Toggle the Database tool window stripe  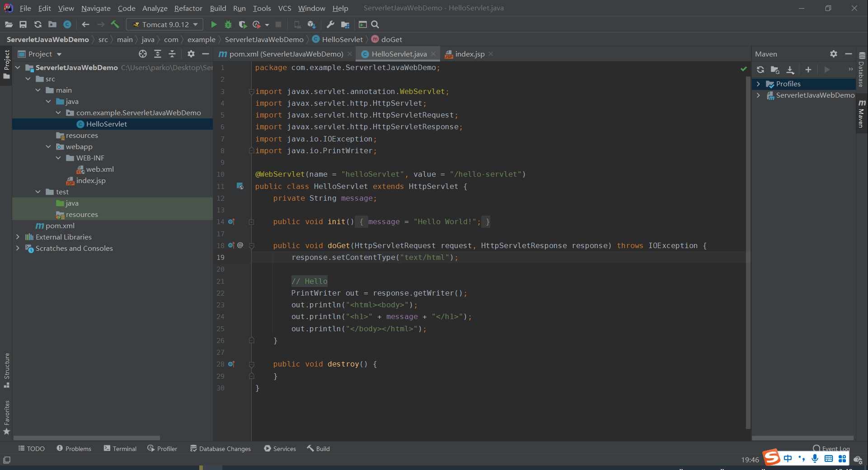coord(862,70)
